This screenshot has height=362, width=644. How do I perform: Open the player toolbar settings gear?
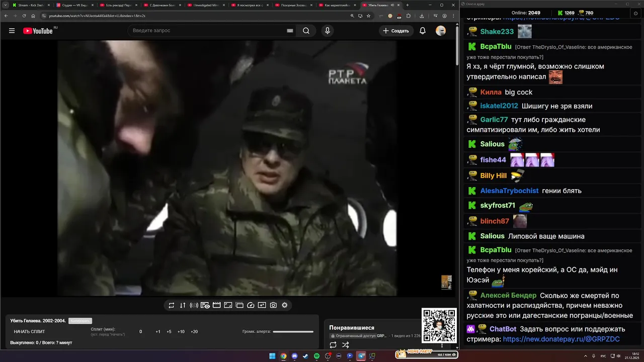[x=285, y=305]
